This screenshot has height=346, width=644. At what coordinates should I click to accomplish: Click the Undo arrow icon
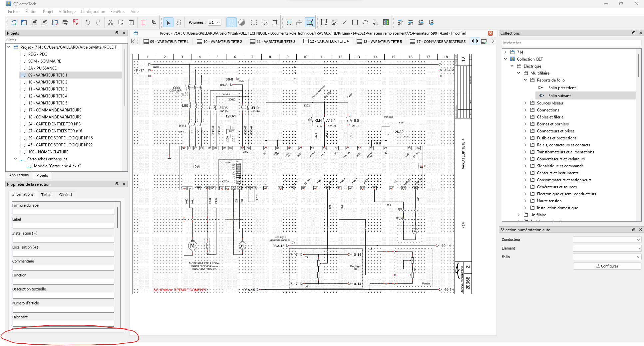88,22
